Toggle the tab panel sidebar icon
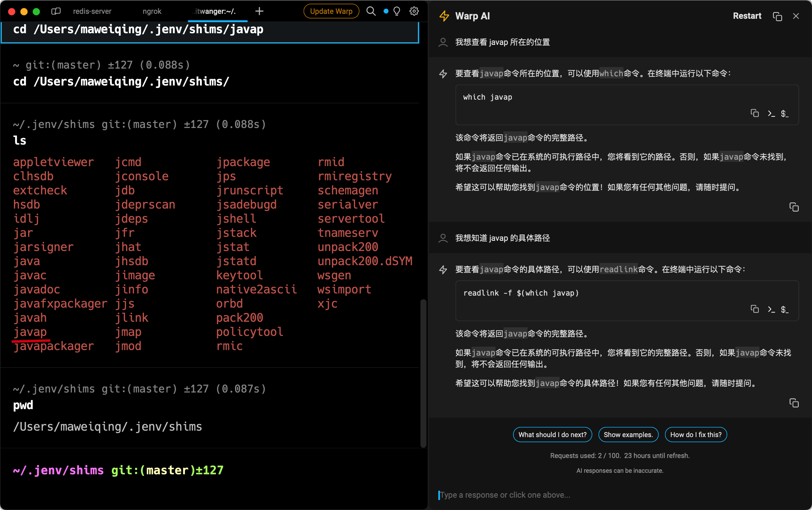 56,11
